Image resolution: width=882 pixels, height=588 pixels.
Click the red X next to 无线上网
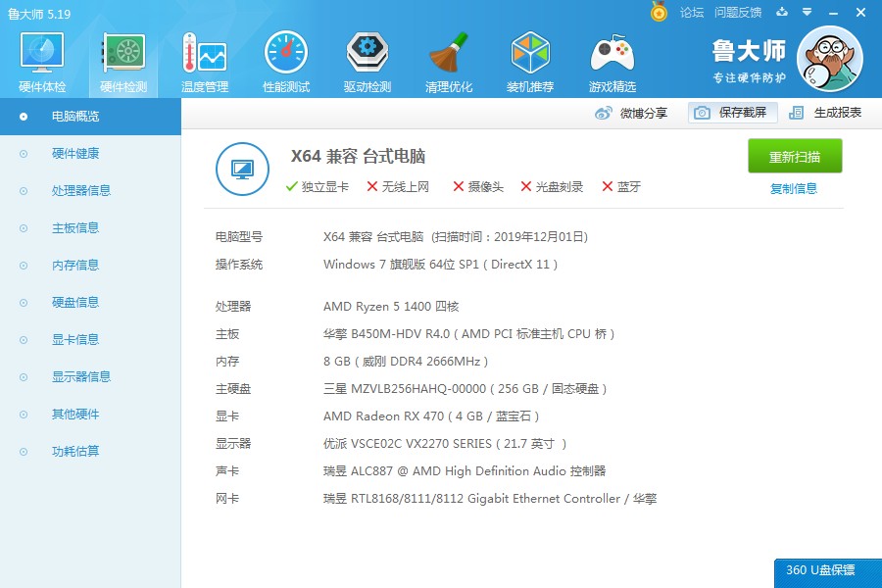point(371,186)
